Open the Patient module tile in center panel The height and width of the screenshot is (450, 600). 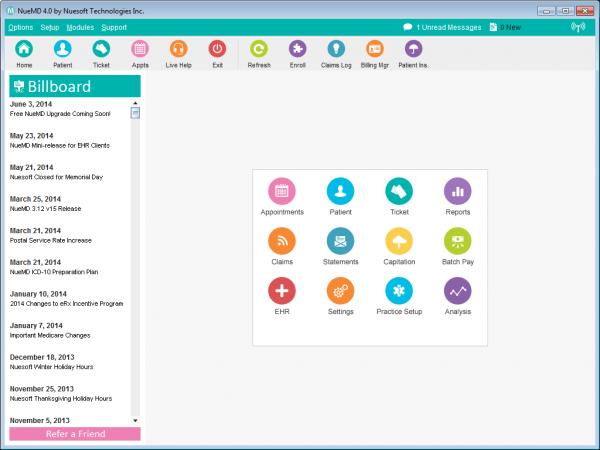coord(341,191)
